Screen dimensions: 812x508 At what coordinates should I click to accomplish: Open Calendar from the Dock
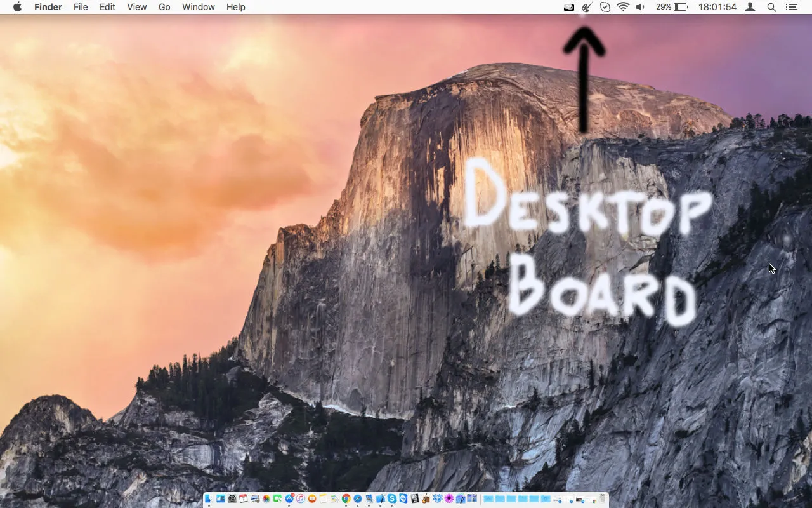click(x=244, y=499)
